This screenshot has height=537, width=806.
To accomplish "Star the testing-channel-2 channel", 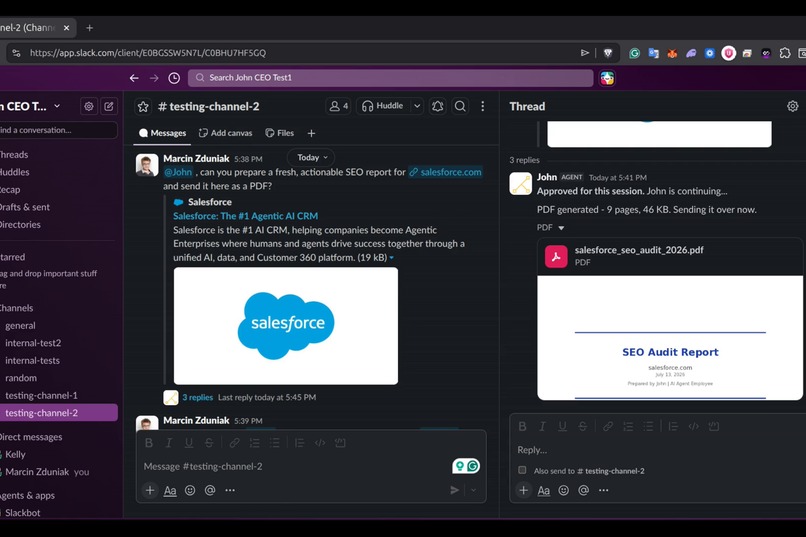I will point(143,106).
